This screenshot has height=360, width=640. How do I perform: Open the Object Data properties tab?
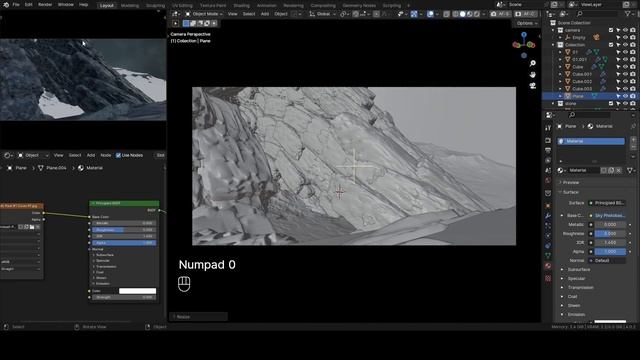click(x=548, y=256)
